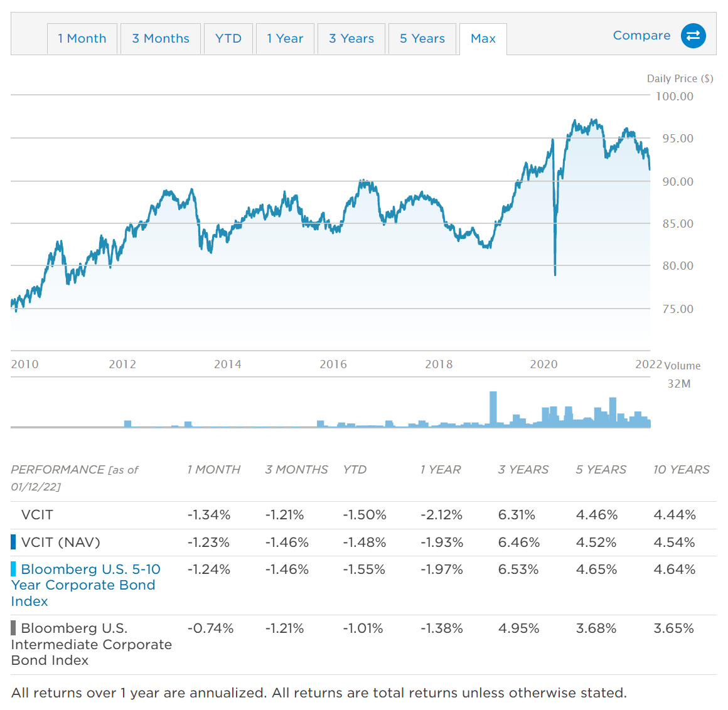Switch to the 3 Months tab
Image resolution: width=728 pixels, height=710 pixels.
pos(161,39)
